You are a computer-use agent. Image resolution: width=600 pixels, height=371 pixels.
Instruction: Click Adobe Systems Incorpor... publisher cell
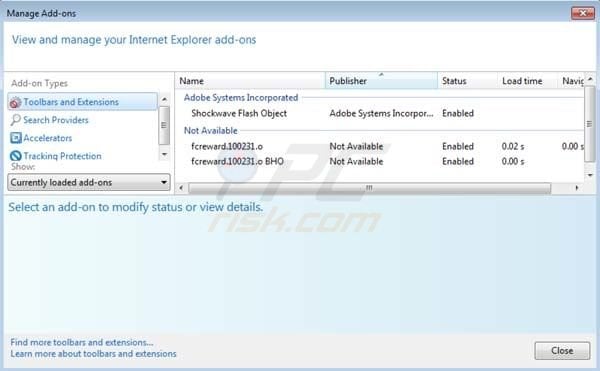pyautogui.click(x=381, y=113)
